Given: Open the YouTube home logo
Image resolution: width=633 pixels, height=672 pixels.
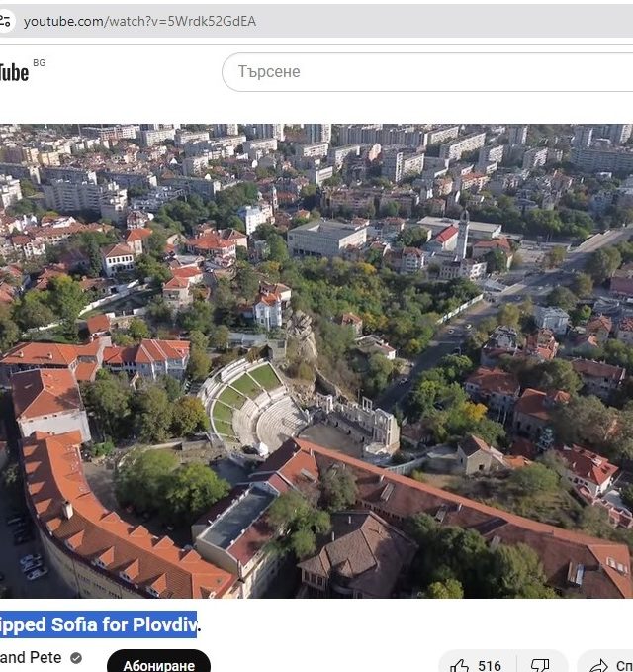Looking at the screenshot, I should 15,72.
